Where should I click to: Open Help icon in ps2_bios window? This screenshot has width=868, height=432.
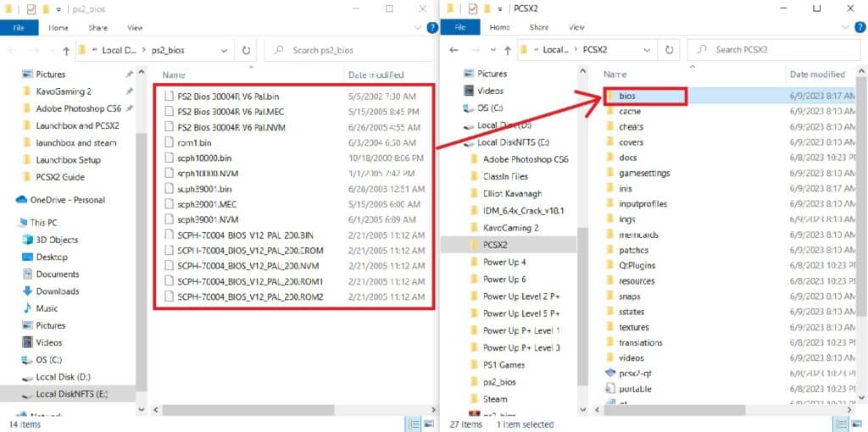point(433,28)
